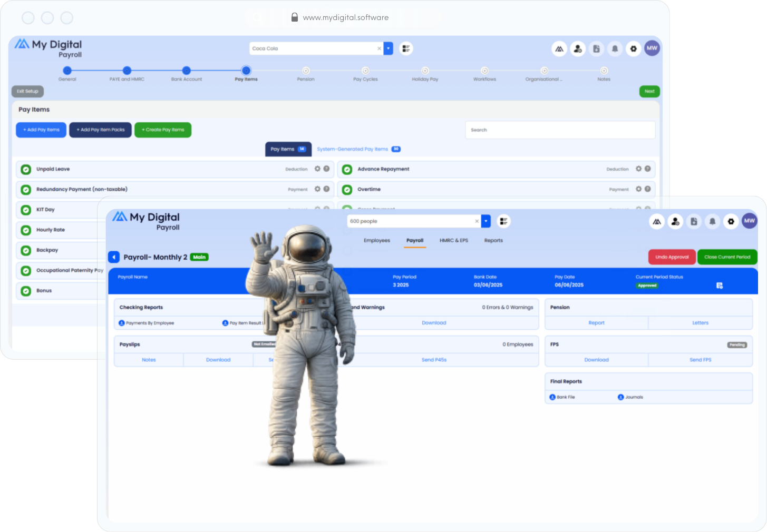The height and width of the screenshot is (532, 767).
Task: Open settings gear for Unpaid Leave item
Action: coord(317,169)
